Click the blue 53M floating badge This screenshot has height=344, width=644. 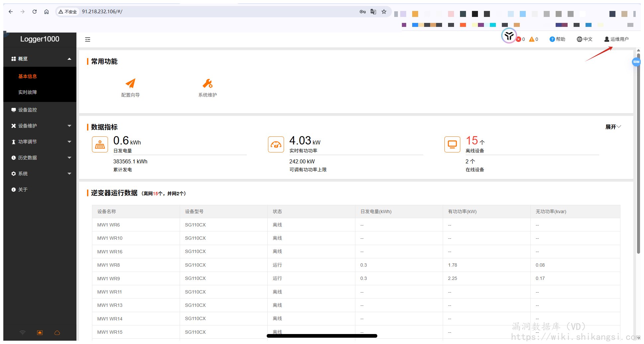pyautogui.click(x=636, y=62)
